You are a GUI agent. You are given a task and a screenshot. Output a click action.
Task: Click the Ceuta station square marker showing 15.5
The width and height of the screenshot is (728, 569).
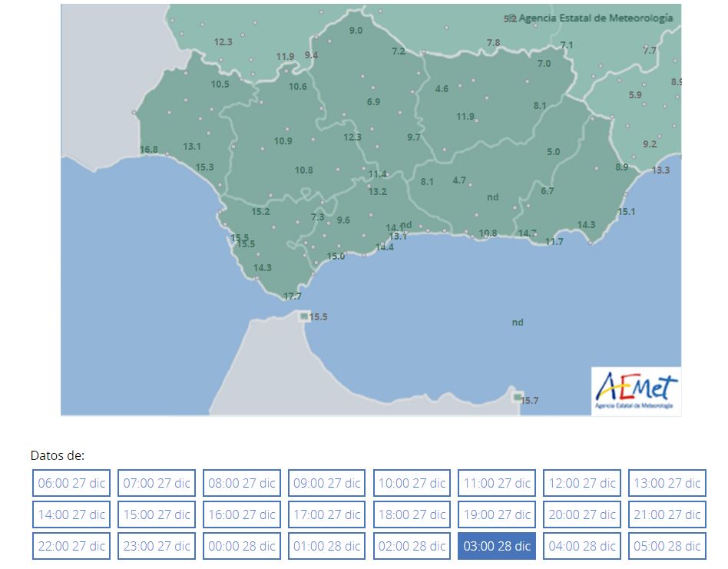pyautogui.click(x=305, y=316)
